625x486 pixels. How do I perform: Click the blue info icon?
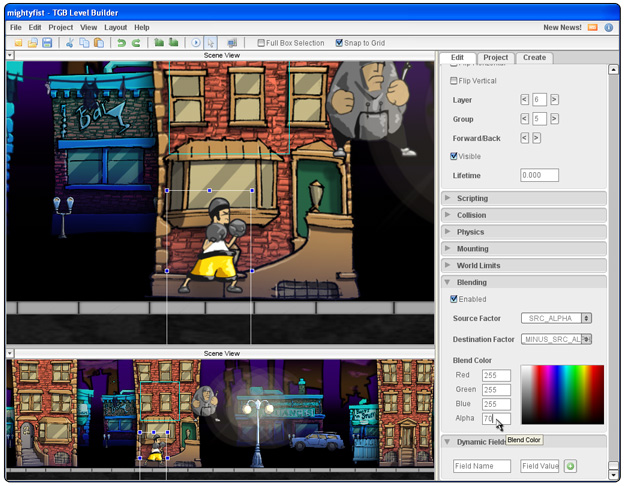coord(609,28)
